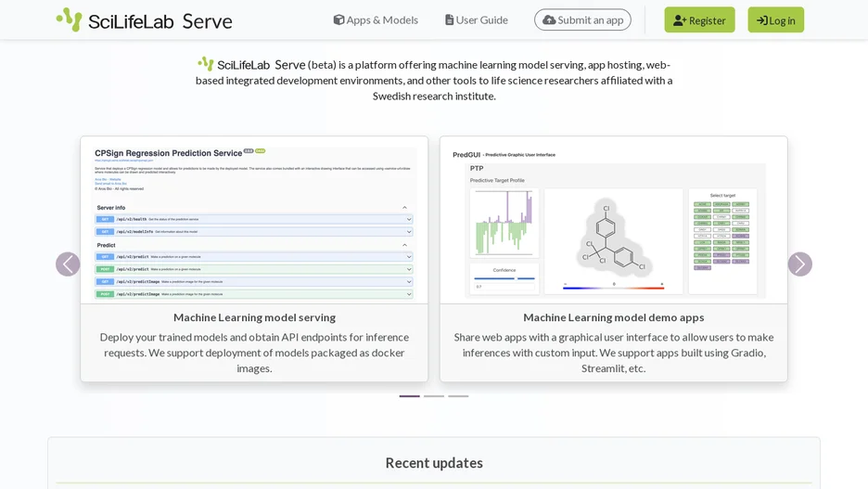Image resolution: width=868 pixels, height=489 pixels.
Task: Select the first carousel indicator
Action: (410, 396)
